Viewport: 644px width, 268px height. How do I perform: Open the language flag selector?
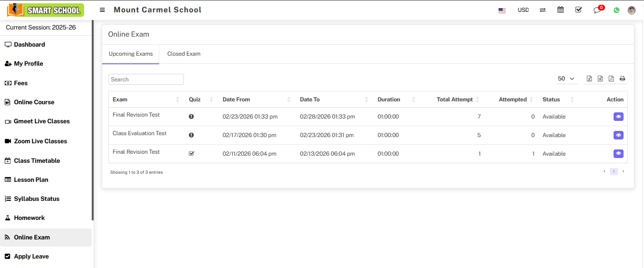coord(502,10)
